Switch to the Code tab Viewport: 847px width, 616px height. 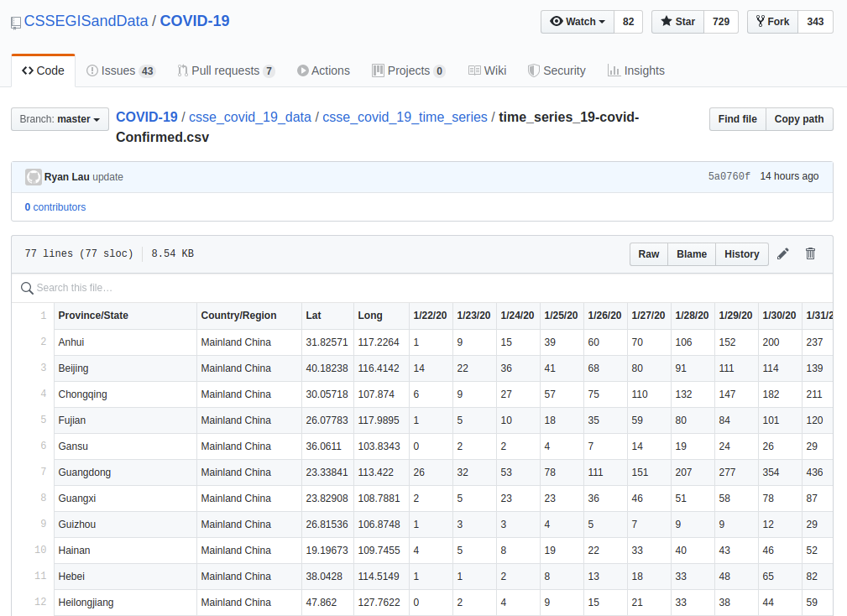[43, 70]
